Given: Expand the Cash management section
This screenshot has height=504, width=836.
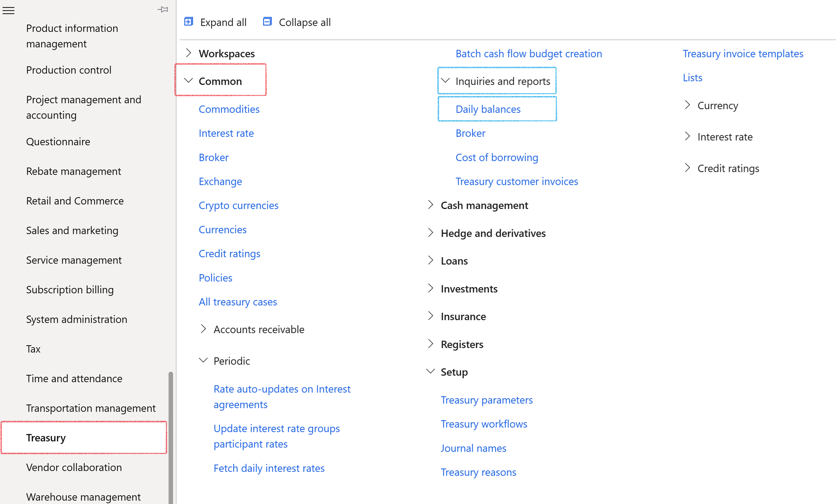Looking at the screenshot, I should [x=431, y=205].
